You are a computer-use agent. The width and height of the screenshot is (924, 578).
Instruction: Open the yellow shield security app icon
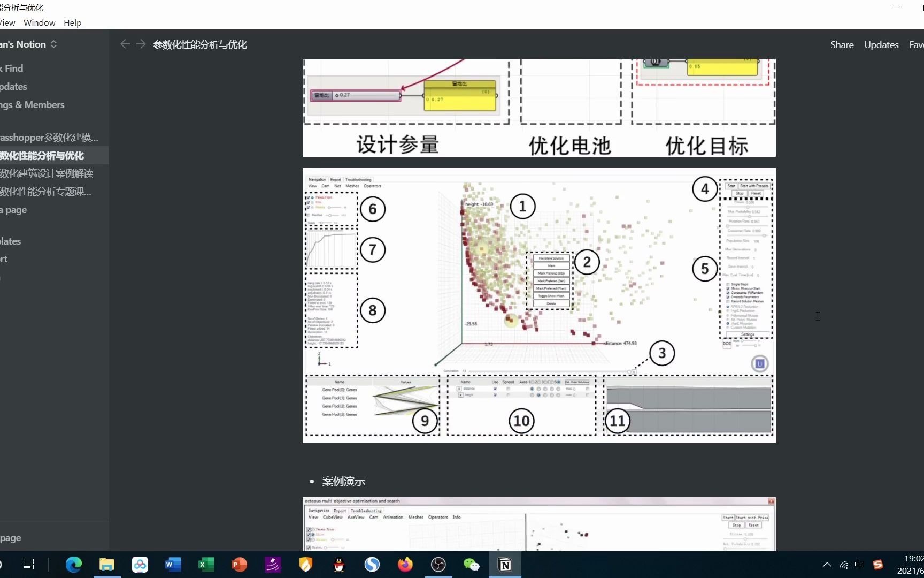tap(306, 565)
